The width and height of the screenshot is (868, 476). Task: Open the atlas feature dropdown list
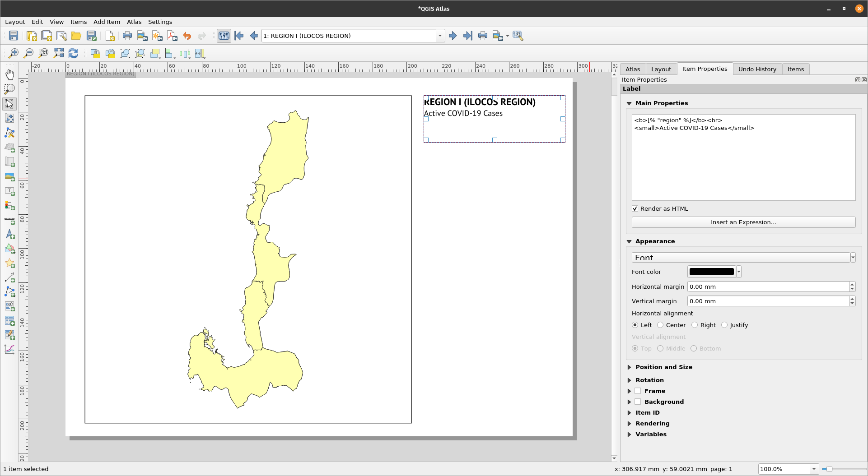[x=440, y=36]
